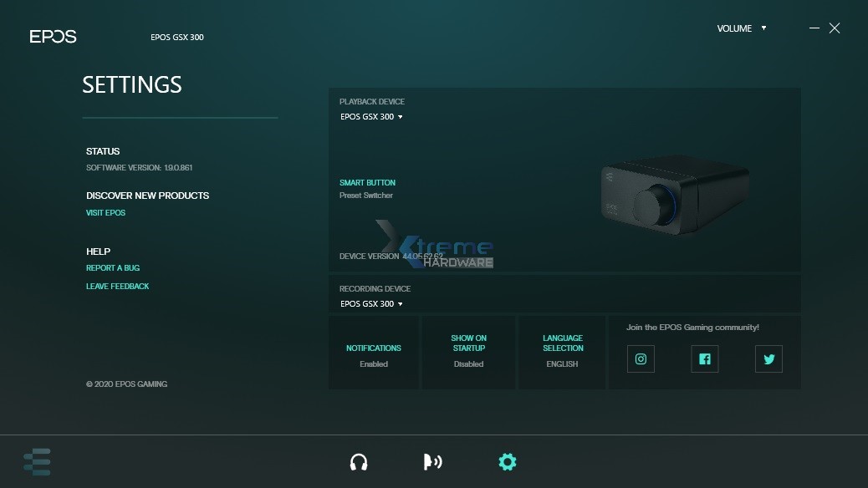Expand the Playback Device dropdown
The image size is (868, 488).
372,117
